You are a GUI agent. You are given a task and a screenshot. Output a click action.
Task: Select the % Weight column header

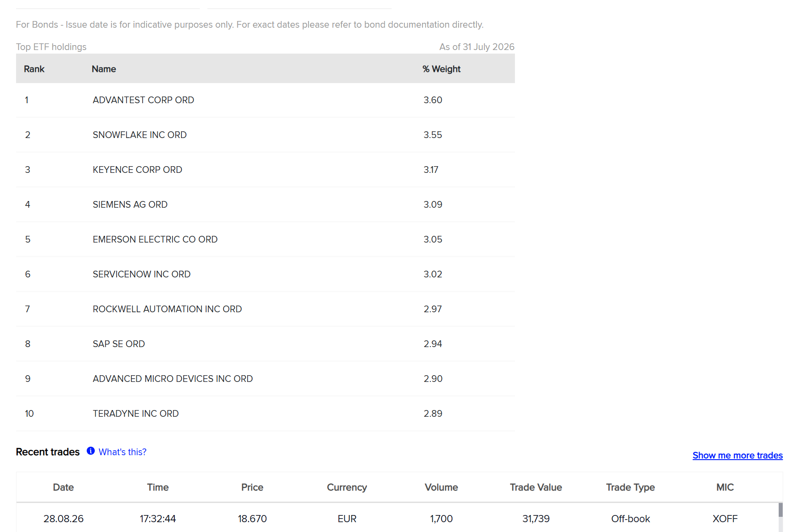point(442,69)
